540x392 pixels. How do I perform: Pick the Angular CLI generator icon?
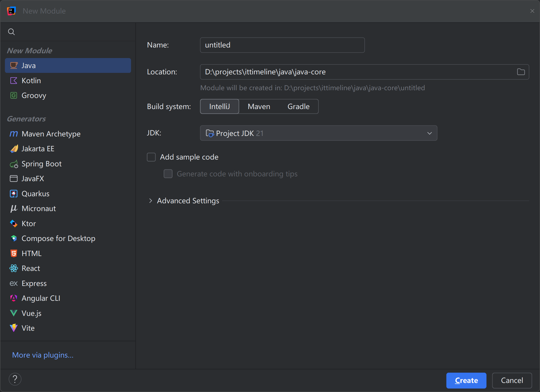[x=14, y=298]
